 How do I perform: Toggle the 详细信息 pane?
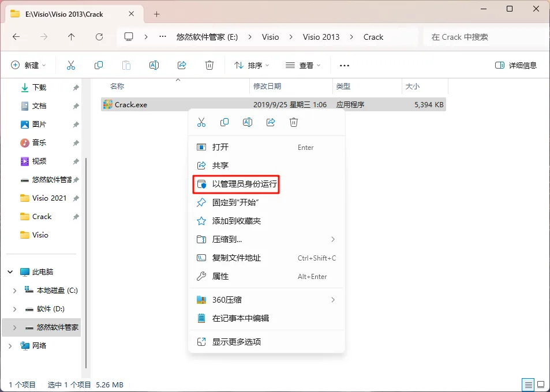coord(515,65)
